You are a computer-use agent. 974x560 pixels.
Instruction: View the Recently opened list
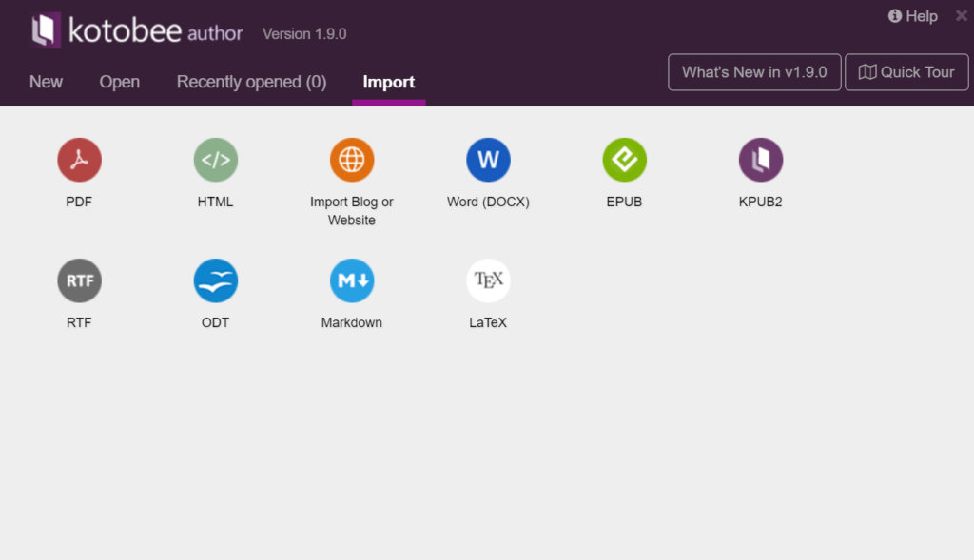pyautogui.click(x=250, y=82)
